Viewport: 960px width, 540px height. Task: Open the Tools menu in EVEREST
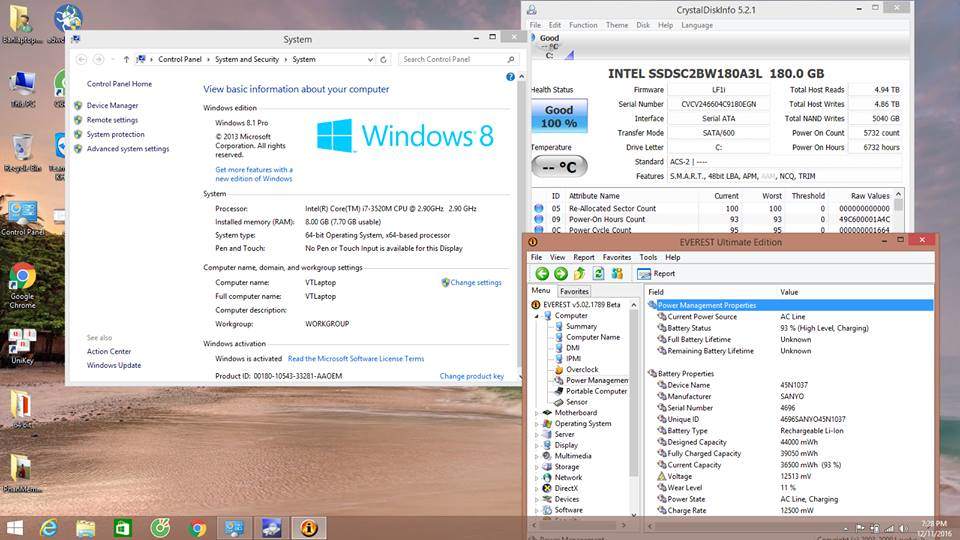[648, 258]
